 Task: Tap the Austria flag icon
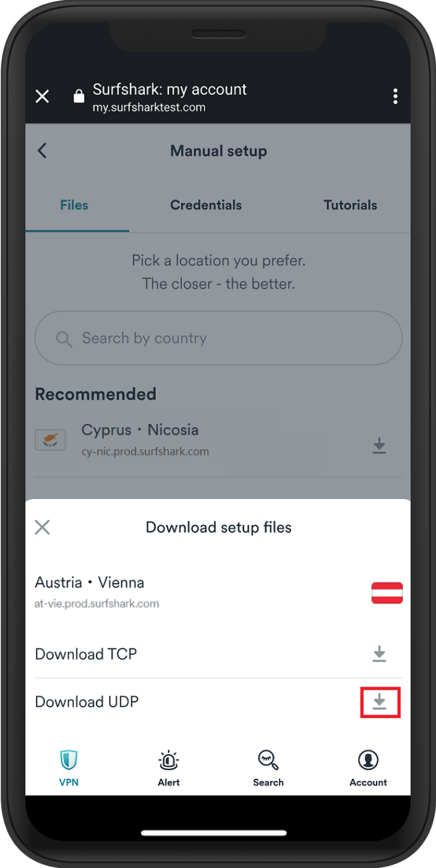pos(387,592)
